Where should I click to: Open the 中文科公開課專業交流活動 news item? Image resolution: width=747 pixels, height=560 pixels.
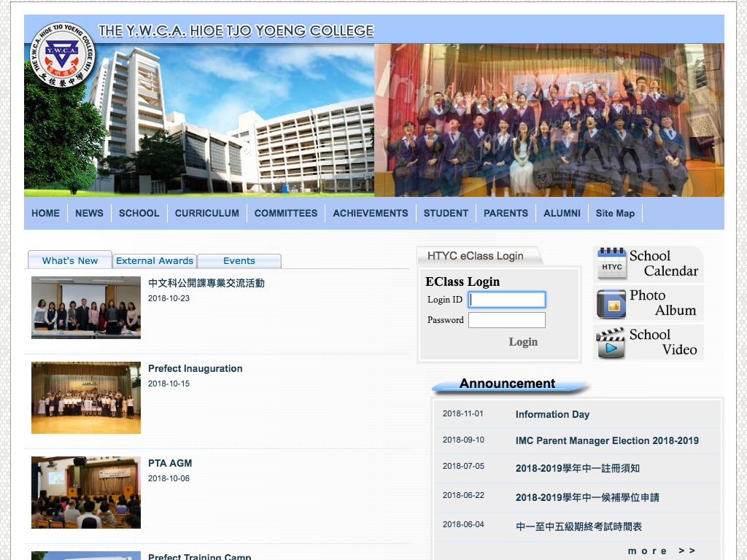(206, 283)
